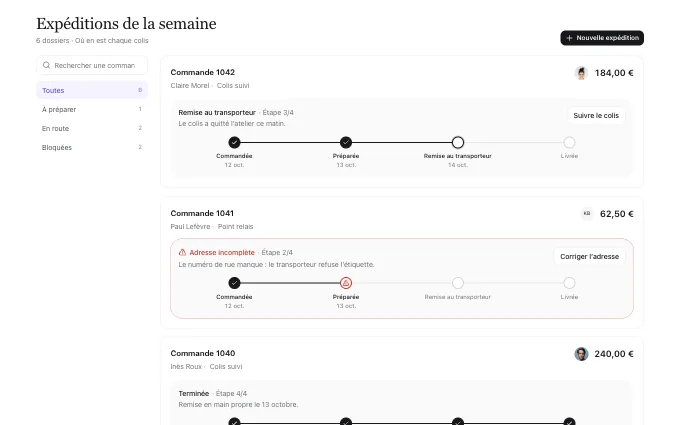Click the Point relais label
The image size is (680, 425).
click(235, 226)
